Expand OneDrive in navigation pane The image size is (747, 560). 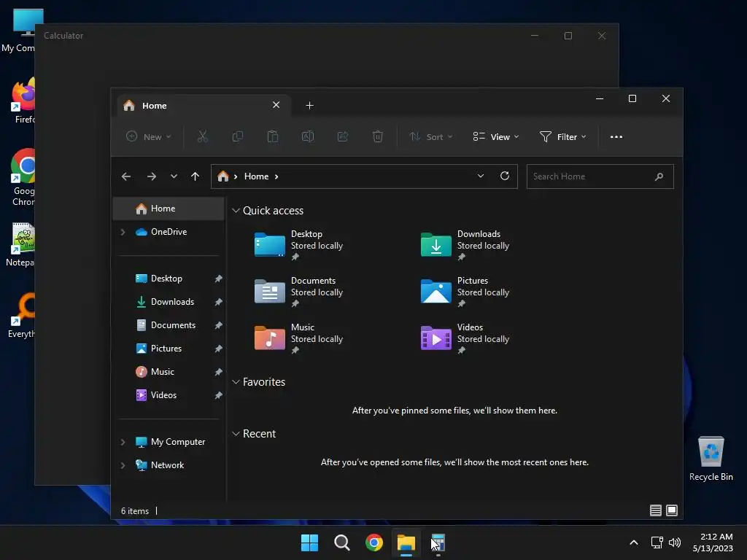(x=123, y=232)
